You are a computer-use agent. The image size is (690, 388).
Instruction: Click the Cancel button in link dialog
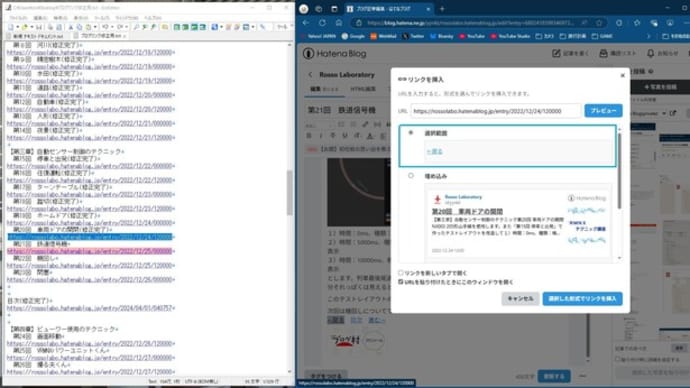(x=520, y=299)
